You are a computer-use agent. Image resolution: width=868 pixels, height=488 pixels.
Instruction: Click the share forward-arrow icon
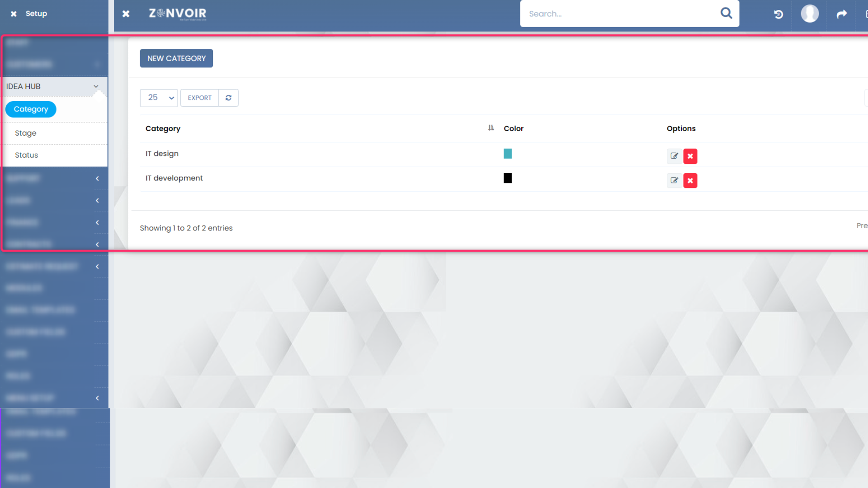click(x=841, y=14)
